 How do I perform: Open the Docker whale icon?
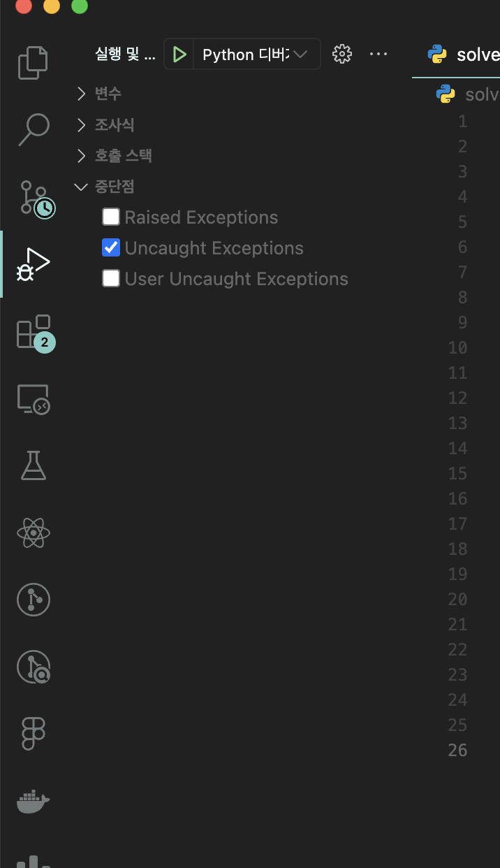(x=34, y=801)
